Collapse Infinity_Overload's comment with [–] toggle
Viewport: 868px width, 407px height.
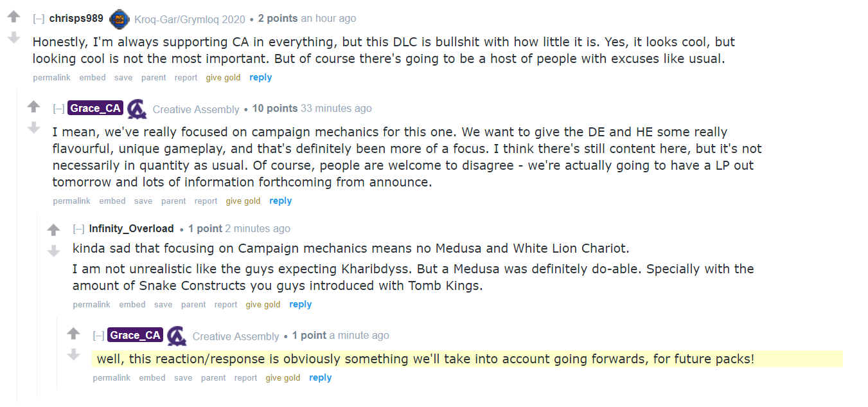[78, 229]
